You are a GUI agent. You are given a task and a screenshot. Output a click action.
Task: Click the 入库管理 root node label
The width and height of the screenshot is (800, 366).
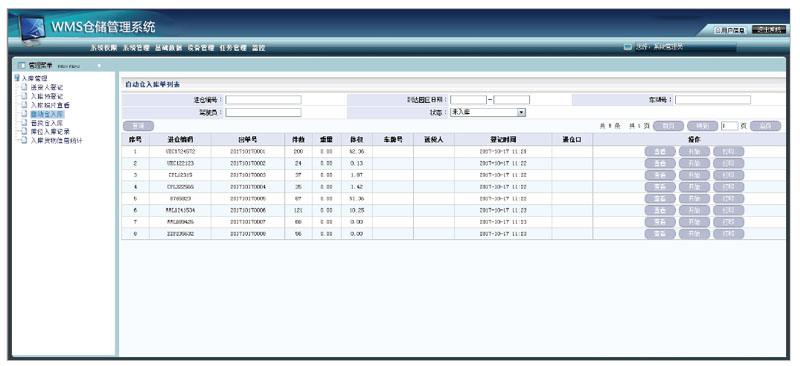click(x=34, y=78)
